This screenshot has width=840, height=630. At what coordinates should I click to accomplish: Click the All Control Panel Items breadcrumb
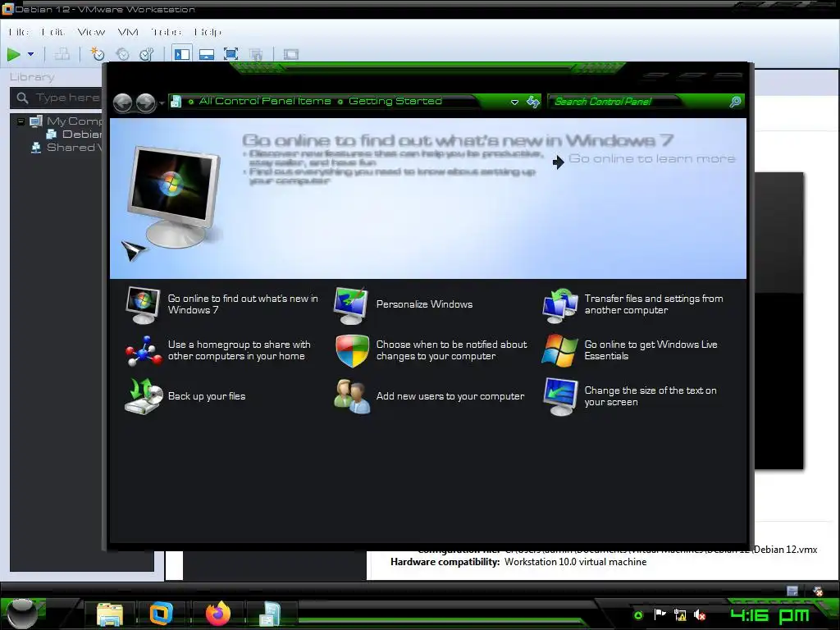pos(265,101)
